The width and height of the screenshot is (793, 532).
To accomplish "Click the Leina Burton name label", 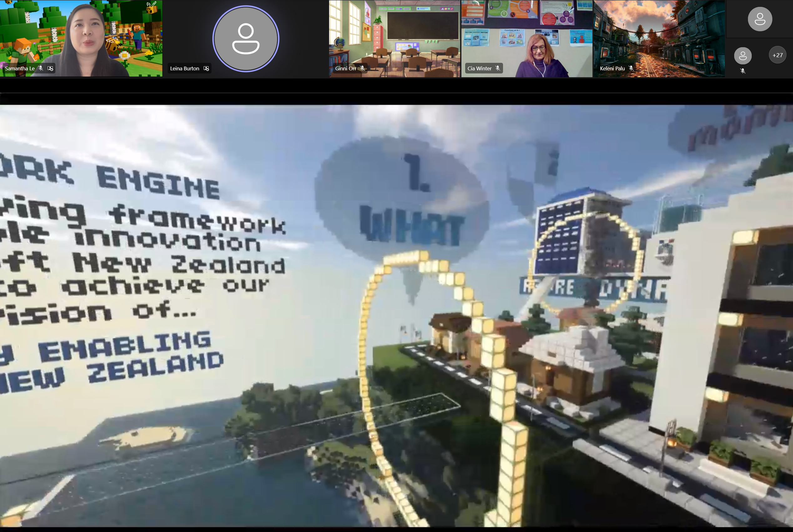I will tap(184, 68).
